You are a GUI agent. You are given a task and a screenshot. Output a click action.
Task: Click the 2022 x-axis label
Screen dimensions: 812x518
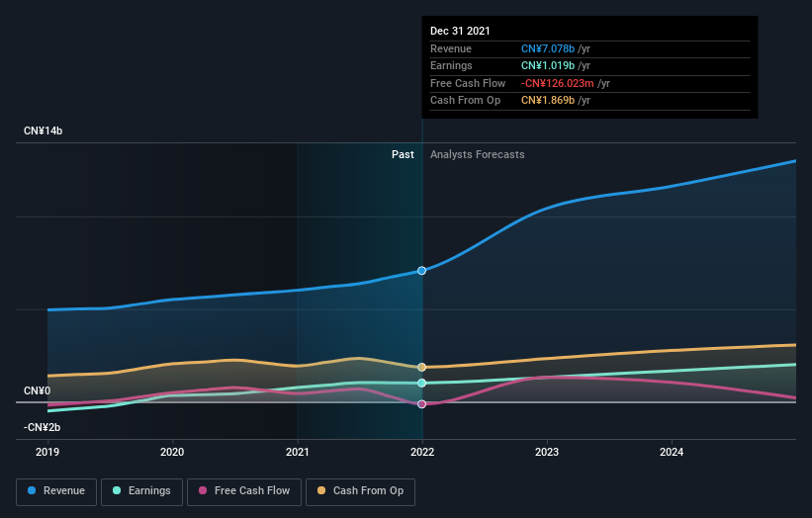click(422, 453)
